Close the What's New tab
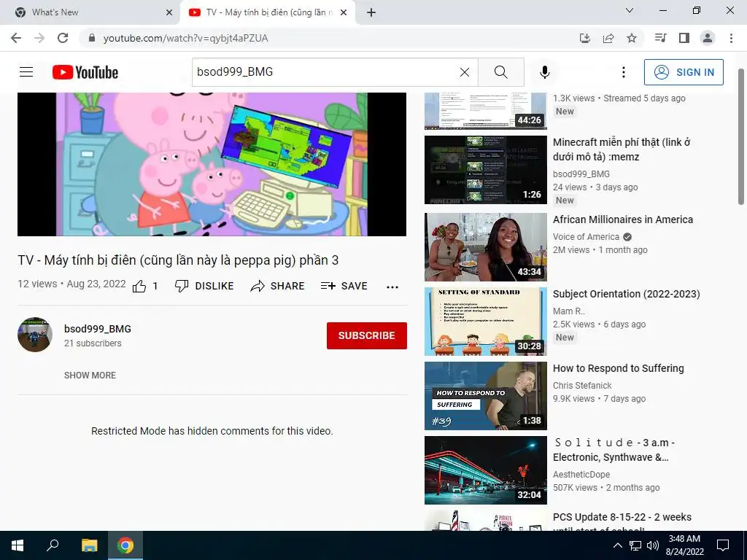 tap(169, 12)
